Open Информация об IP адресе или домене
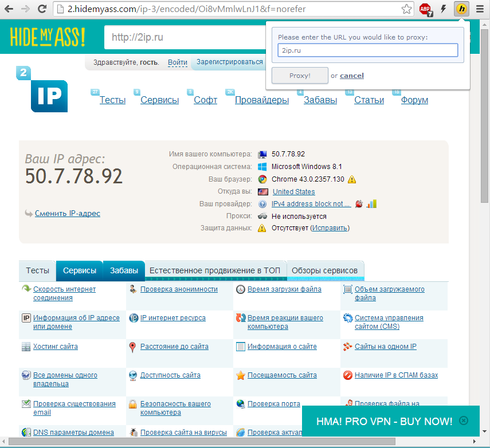The height and width of the screenshot is (448, 490). [76, 322]
